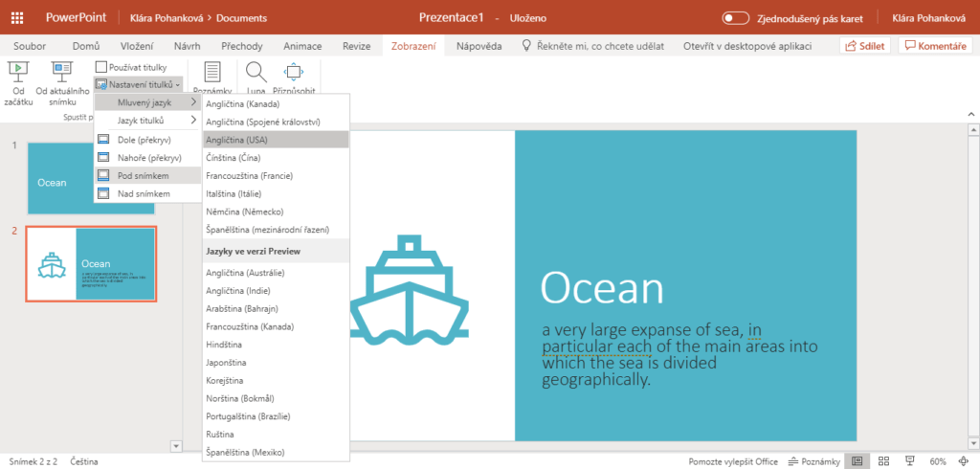Toggle Zjednodušený pás karet switch
Viewport: 980px width, 469px height.
click(x=735, y=18)
